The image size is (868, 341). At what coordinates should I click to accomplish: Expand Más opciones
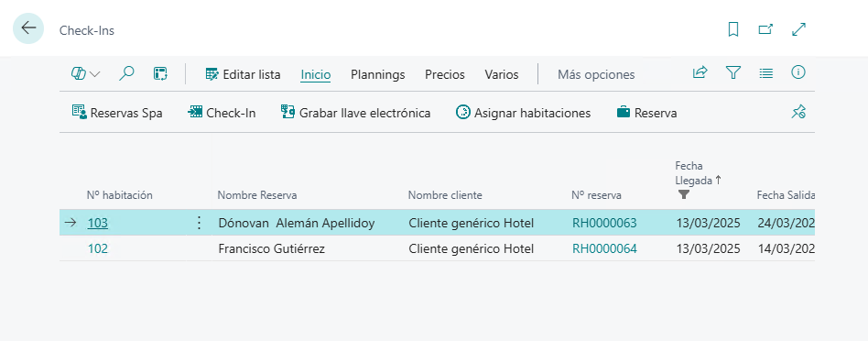click(596, 74)
